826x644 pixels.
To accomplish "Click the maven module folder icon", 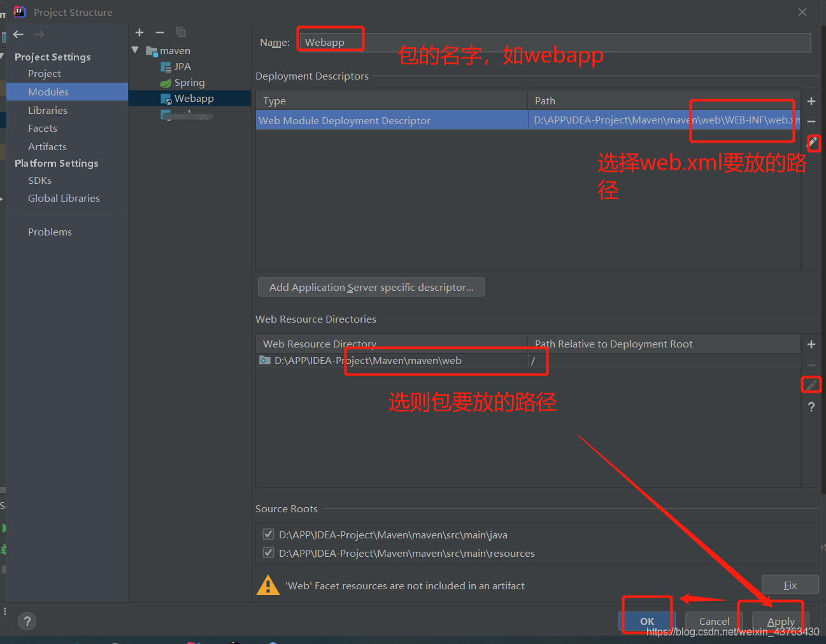I will coord(152,51).
